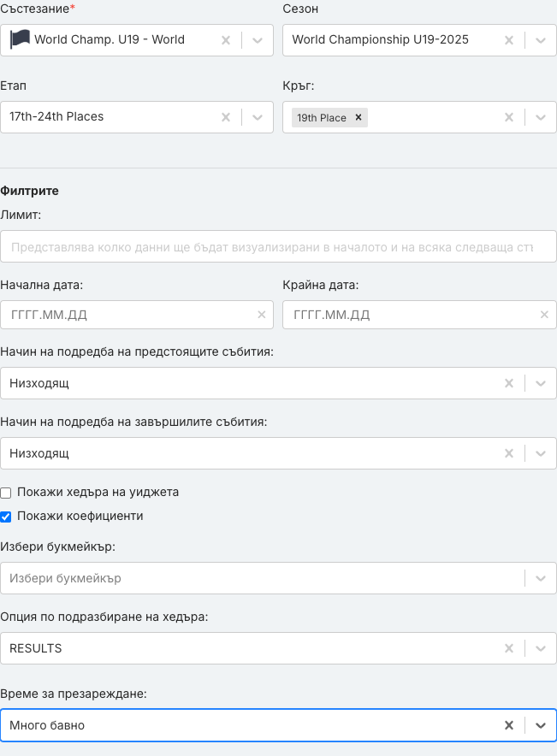Clear the RESULTS default header option
Viewport: 557px width, 756px height.
pyautogui.click(x=509, y=648)
